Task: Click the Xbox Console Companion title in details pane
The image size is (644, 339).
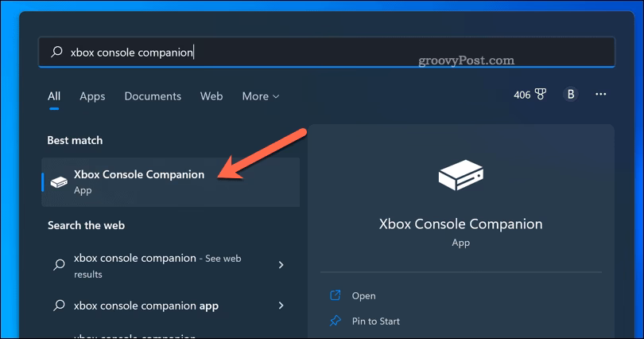Action: pos(460,224)
